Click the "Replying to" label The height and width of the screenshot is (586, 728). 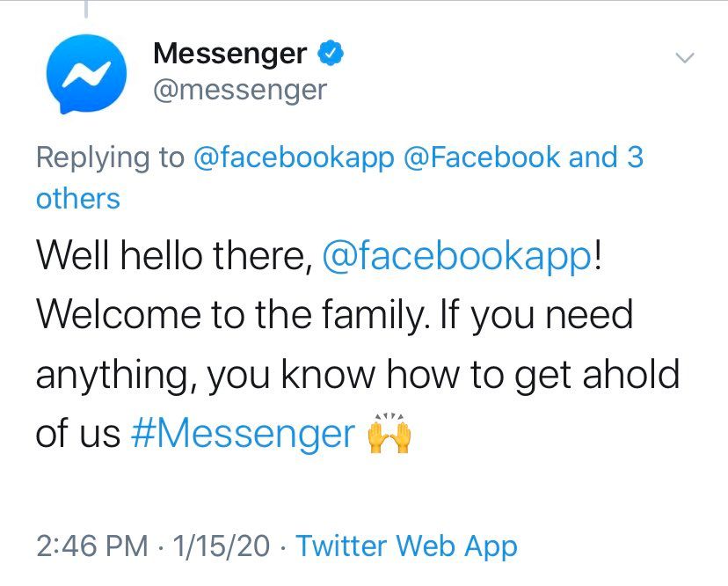[110, 158]
